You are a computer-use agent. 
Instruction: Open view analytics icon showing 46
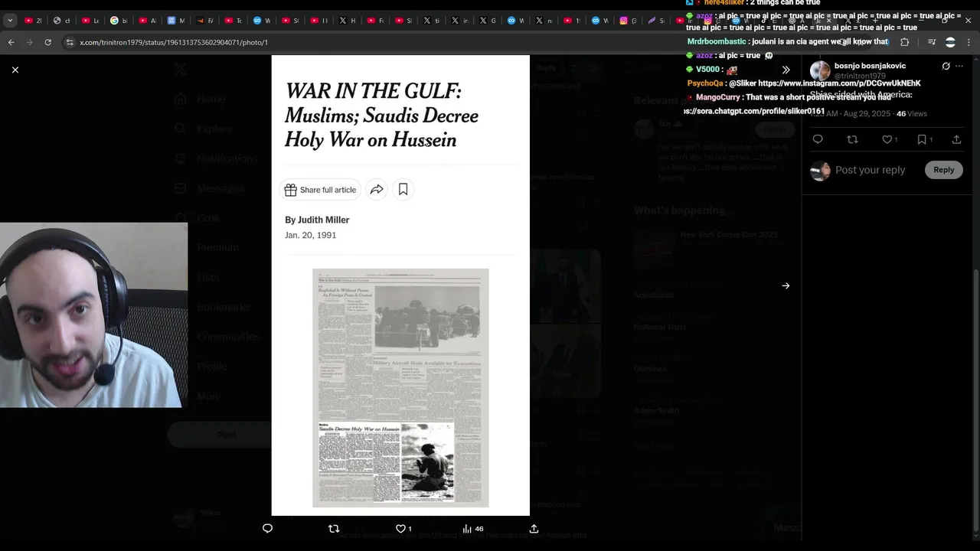pyautogui.click(x=472, y=528)
